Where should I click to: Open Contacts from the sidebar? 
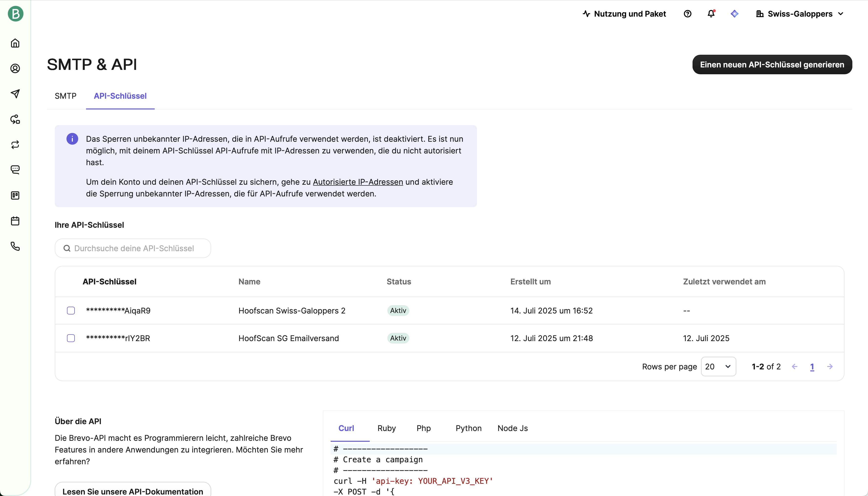[x=15, y=68]
